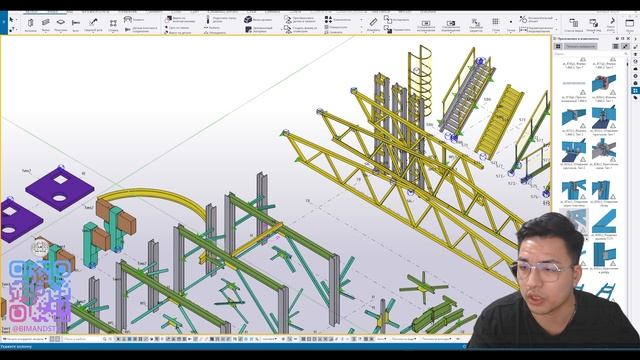This screenshot has width=640, height=360.
Task: Open the left blue application menu button
Action: [3, 23]
